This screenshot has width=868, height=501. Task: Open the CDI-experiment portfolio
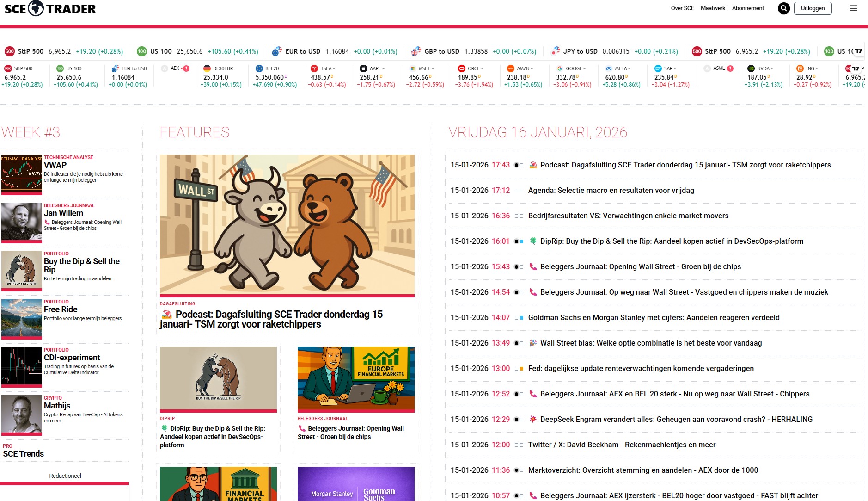[x=72, y=358]
